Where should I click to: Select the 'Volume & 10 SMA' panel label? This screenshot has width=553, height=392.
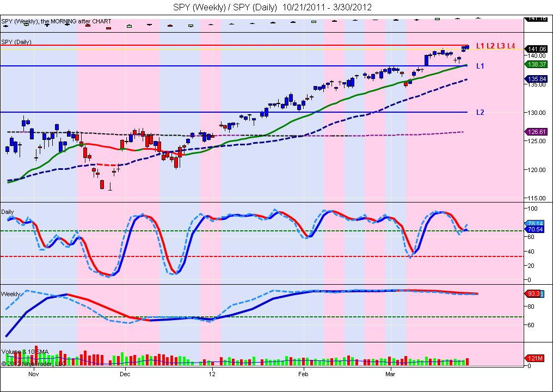tap(25, 352)
